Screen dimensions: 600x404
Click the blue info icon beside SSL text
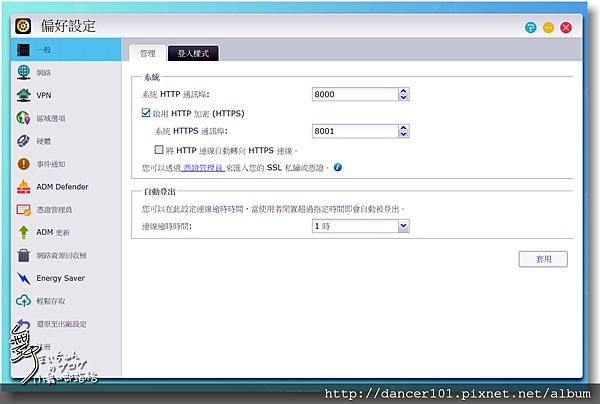pos(338,167)
